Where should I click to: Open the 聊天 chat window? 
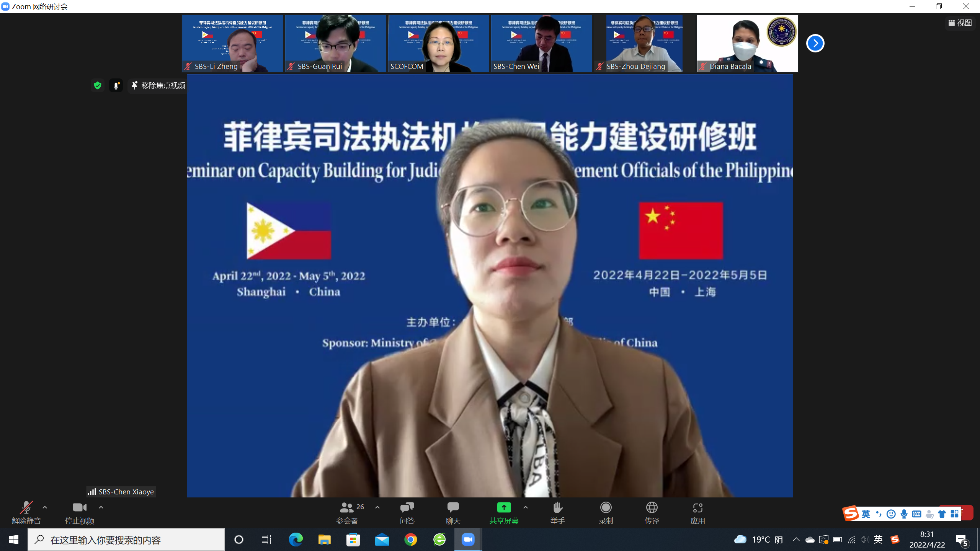453,513
